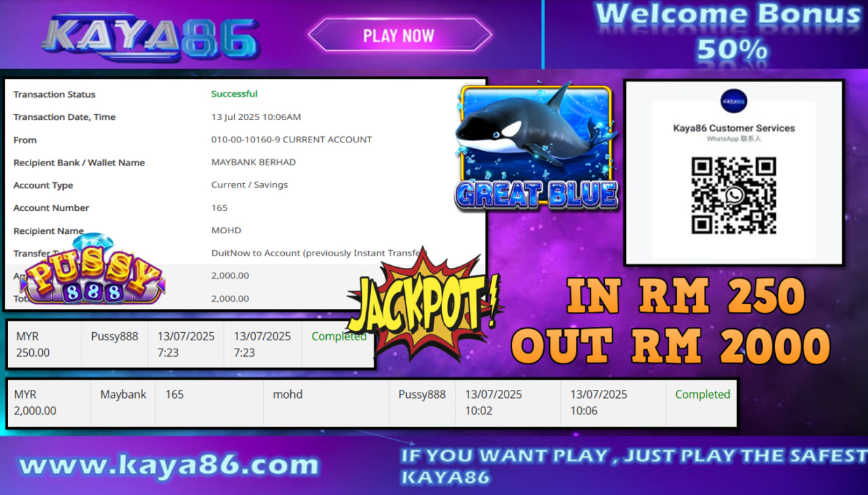The image size is (868, 495).
Task: Select the MAYBANK BERHAD recipient bank value
Action: pos(253,162)
